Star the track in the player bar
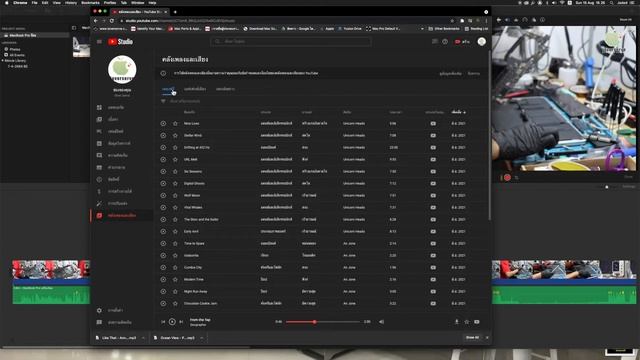 coord(467,322)
